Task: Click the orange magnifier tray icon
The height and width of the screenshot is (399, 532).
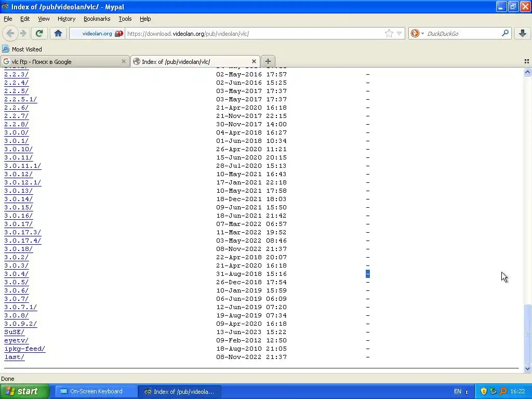Action: coord(503,392)
